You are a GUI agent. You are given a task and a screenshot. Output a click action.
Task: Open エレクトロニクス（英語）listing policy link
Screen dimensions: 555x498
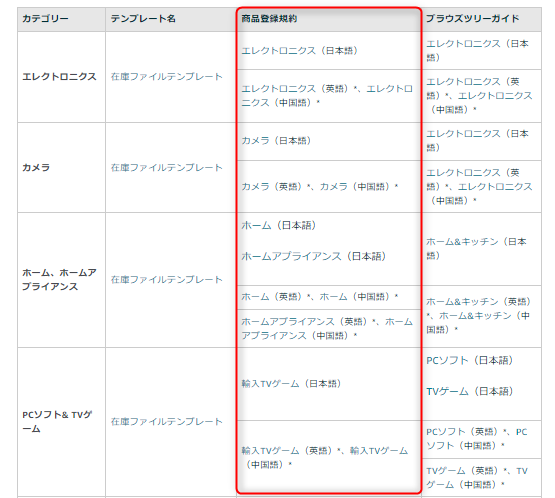pos(297,88)
